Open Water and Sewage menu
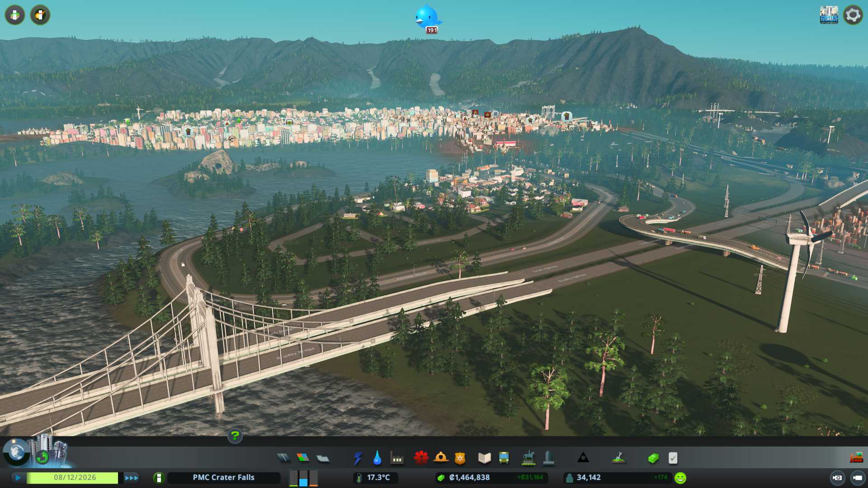 (377, 458)
